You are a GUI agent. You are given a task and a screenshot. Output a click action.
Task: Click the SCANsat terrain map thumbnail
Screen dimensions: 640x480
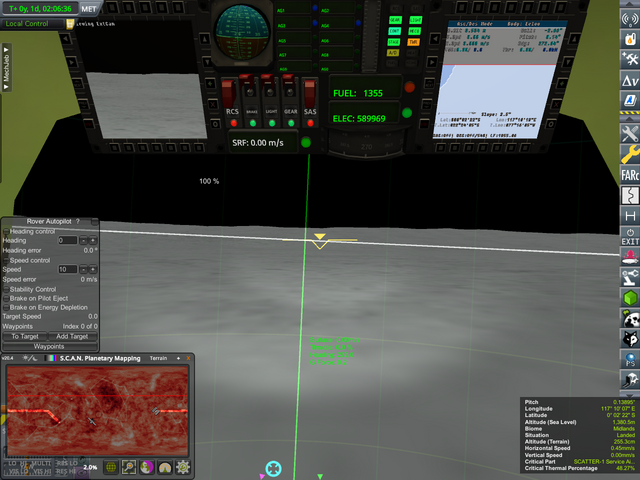pos(98,410)
